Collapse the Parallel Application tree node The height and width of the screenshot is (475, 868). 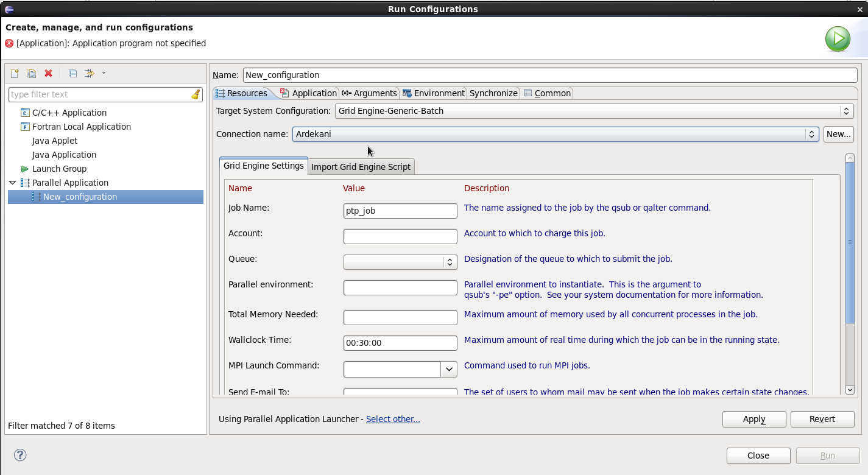(x=12, y=183)
